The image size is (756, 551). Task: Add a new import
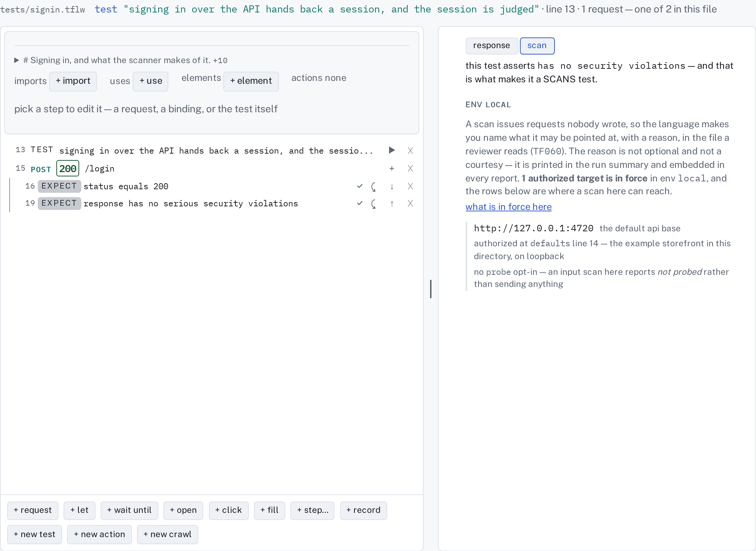(x=73, y=81)
